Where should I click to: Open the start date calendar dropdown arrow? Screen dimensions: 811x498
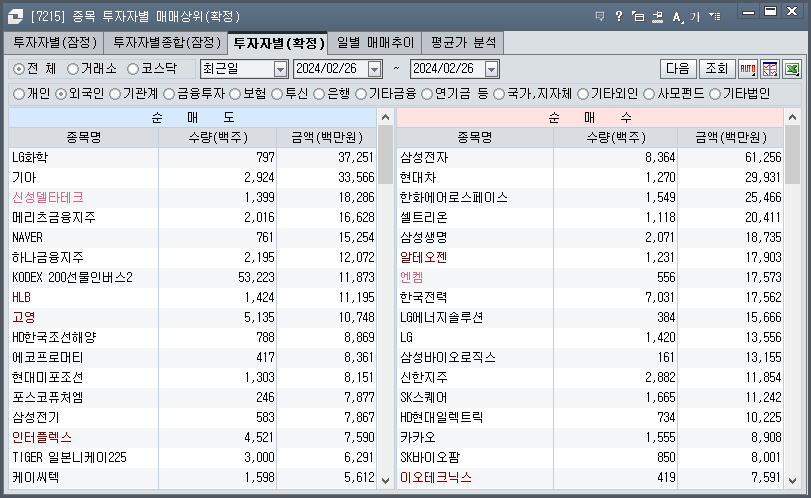(x=374, y=69)
